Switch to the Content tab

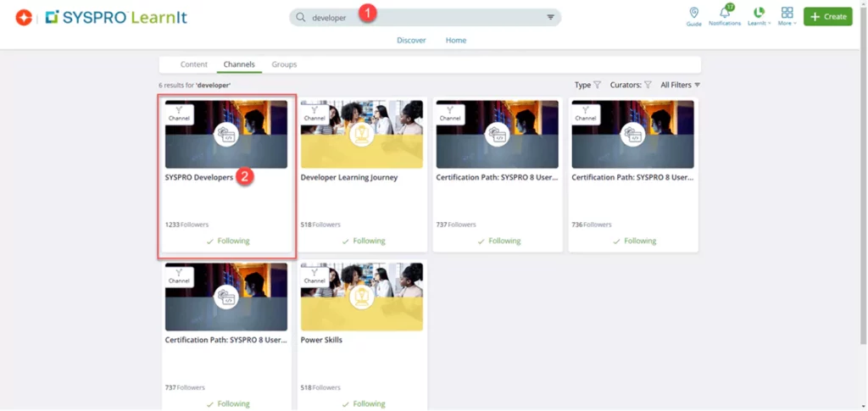click(194, 64)
